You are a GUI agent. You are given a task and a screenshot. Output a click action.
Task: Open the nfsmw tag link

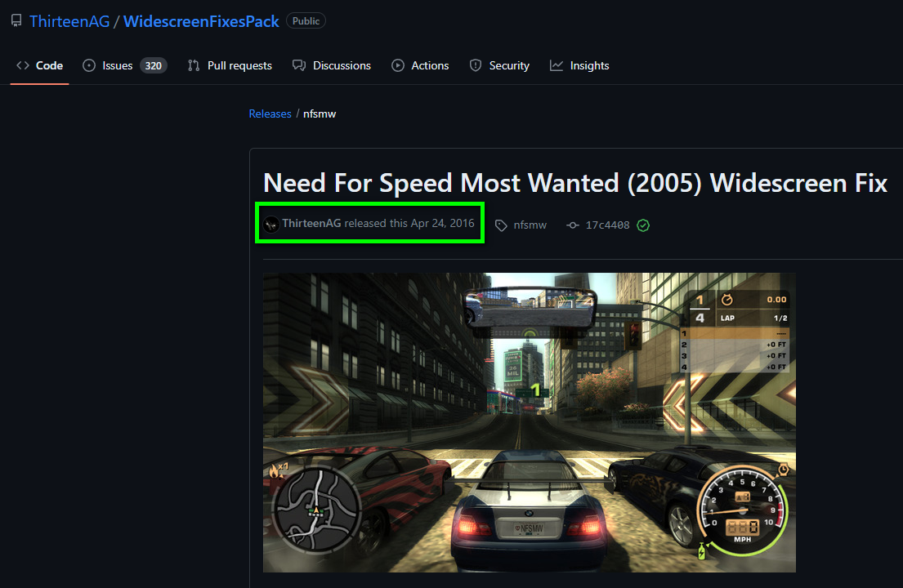click(x=530, y=225)
